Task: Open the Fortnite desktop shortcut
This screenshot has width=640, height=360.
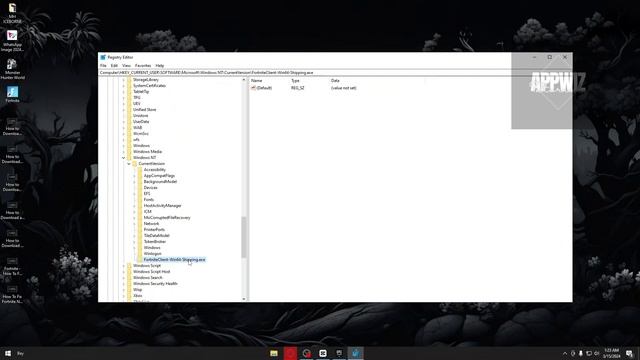Action: click(12, 94)
